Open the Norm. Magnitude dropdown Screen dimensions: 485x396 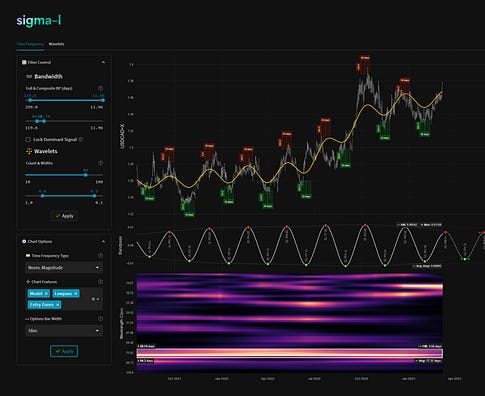click(x=64, y=267)
